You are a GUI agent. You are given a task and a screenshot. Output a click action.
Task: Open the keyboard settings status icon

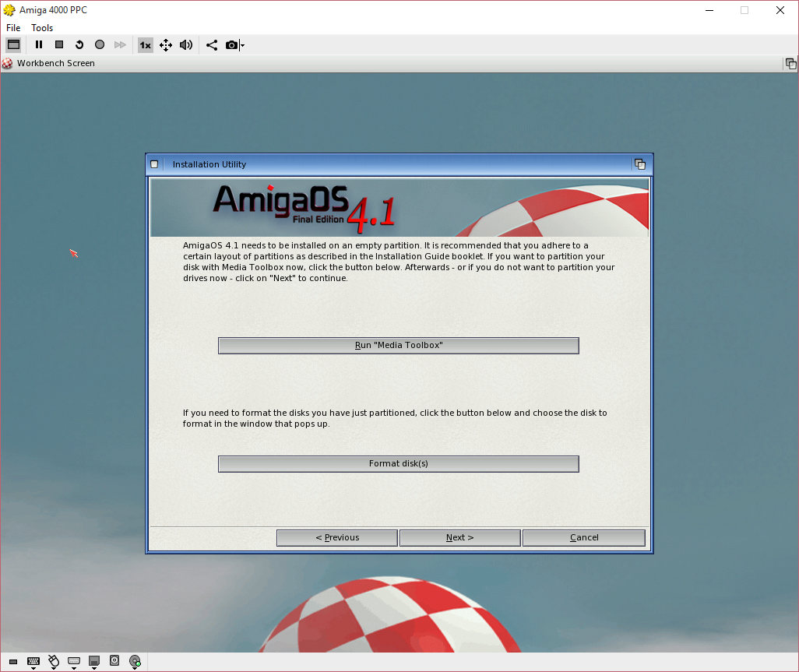33,662
